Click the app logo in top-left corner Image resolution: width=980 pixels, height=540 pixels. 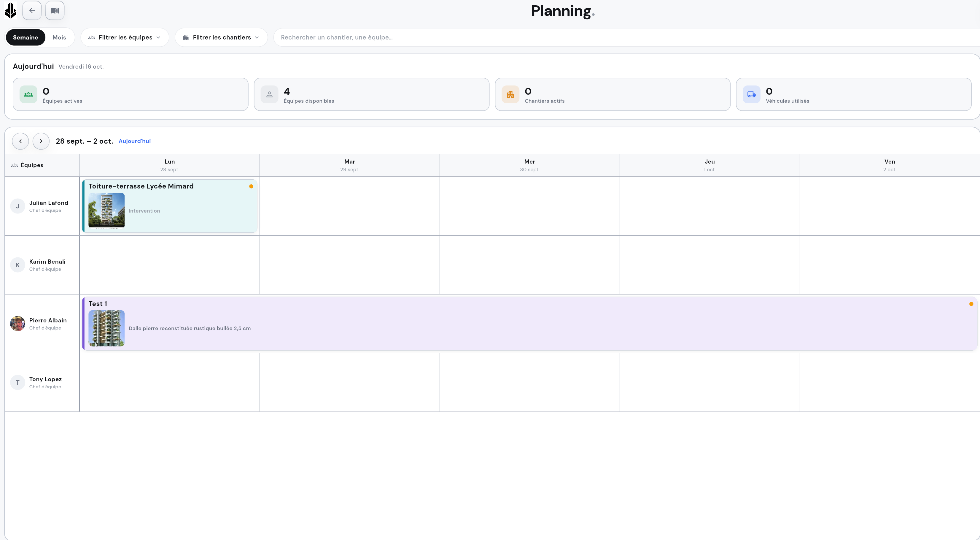pyautogui.click(x=11, y=10)
